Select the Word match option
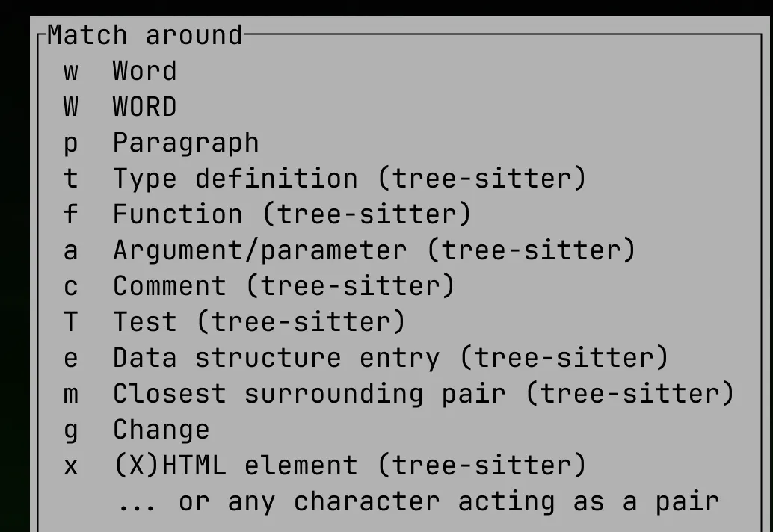This screenshot has height=532, width=773. click(x=144, y=72)
